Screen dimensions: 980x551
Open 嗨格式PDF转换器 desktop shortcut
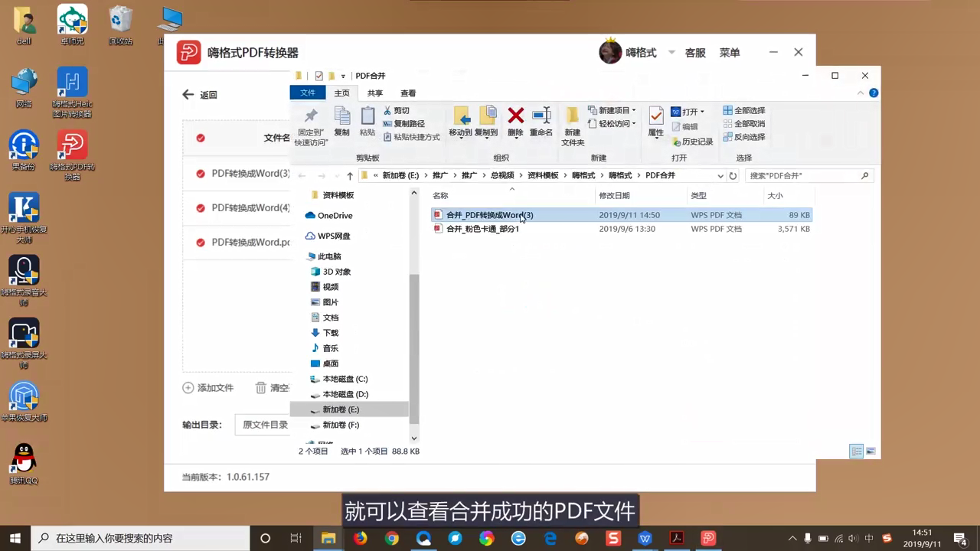[72, 155]
